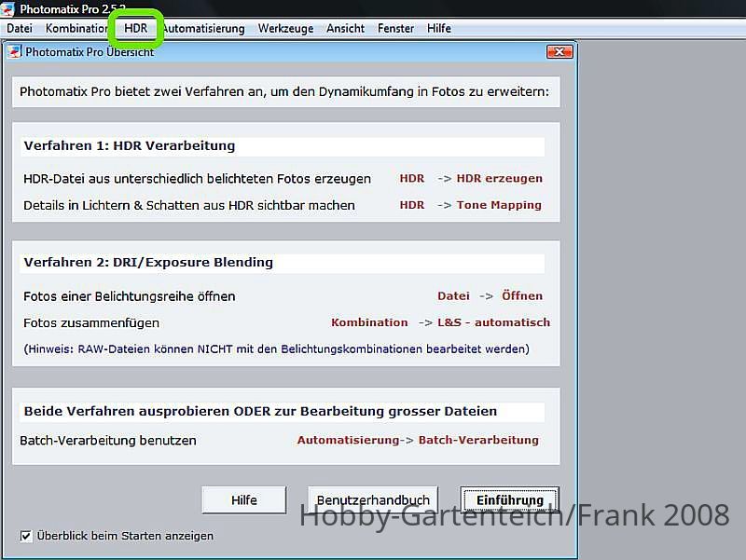Click 'Fotos einer Belichtungsreihe öffnen' text
The image size is (746, 560).
coord(130,296)
